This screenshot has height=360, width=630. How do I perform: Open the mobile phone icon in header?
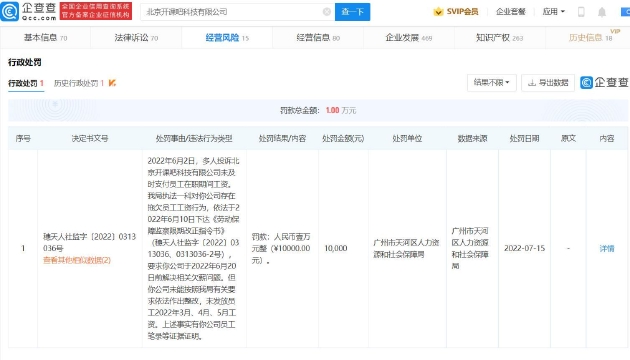pyautogui.click(x=581, y=12)
